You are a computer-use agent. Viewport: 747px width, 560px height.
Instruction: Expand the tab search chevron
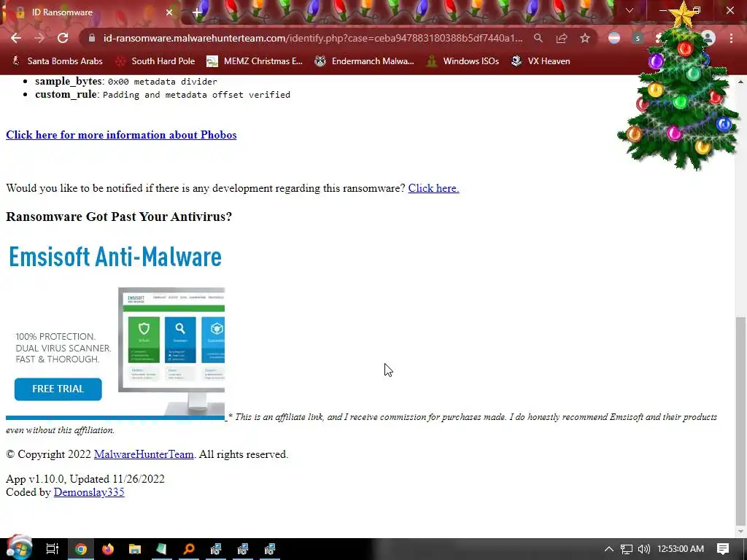click(x=630, y=10)
